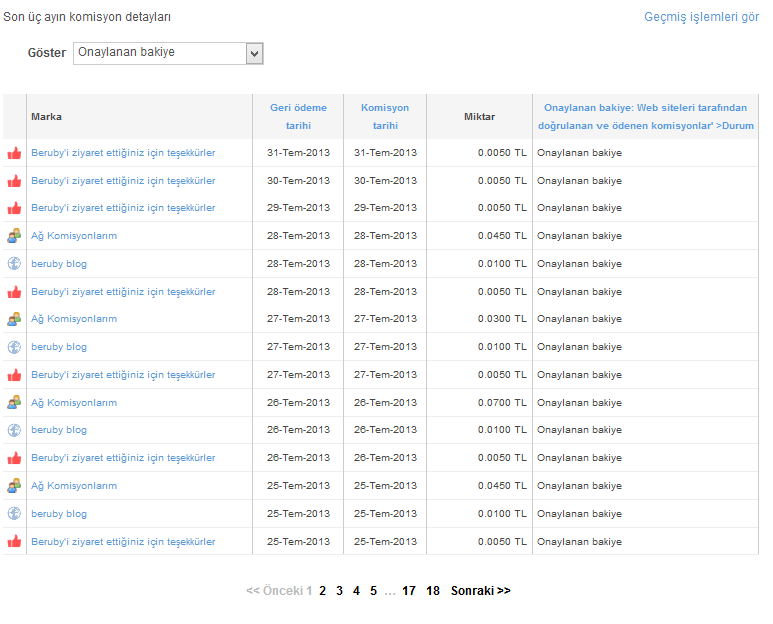Click globe icon beside beruby blog 26-Tem-2013
This screenshot has width=773, height=624.
[x=14, y=430]
